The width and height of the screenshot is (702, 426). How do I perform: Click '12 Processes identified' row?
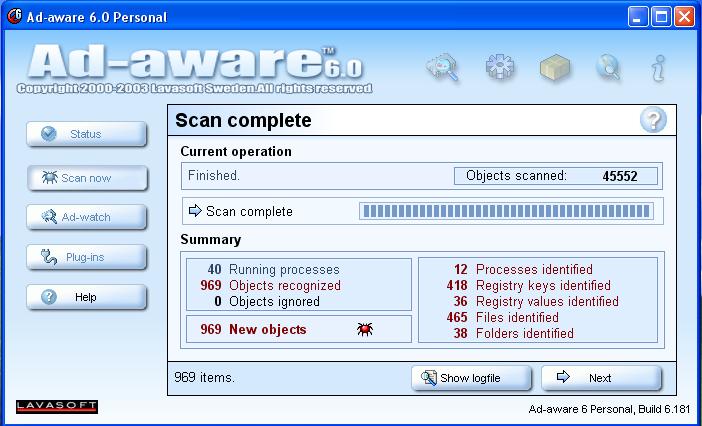pyautogui.click(x=523, y=269)
